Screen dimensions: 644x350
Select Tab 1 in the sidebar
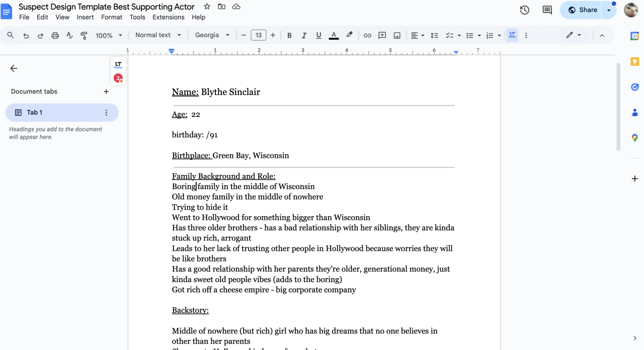[x=62, y=113]
